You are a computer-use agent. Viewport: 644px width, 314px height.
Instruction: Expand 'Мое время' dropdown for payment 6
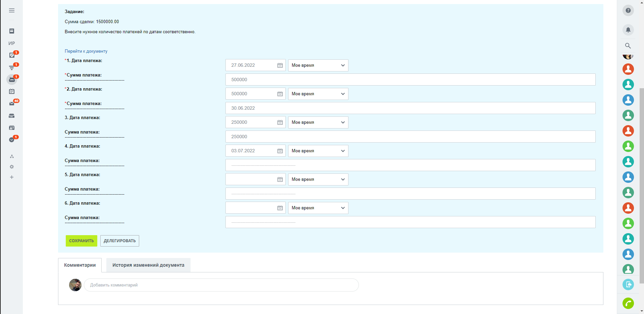[318, 208]
